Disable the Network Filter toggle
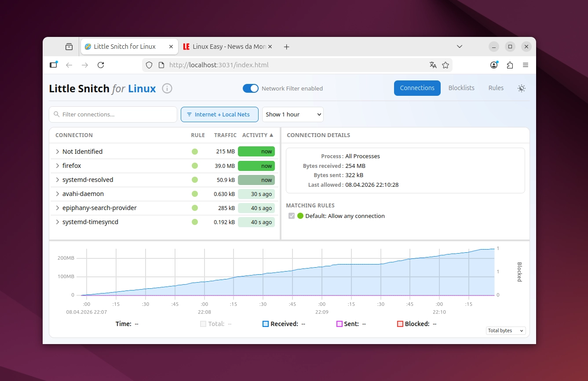588x381 pixels. [x=251, y=88]
